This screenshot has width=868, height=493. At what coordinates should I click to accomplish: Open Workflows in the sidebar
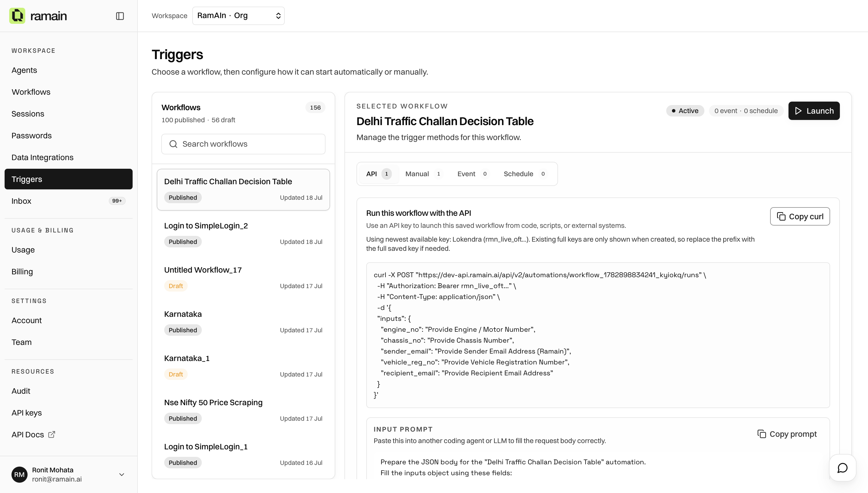68,92
